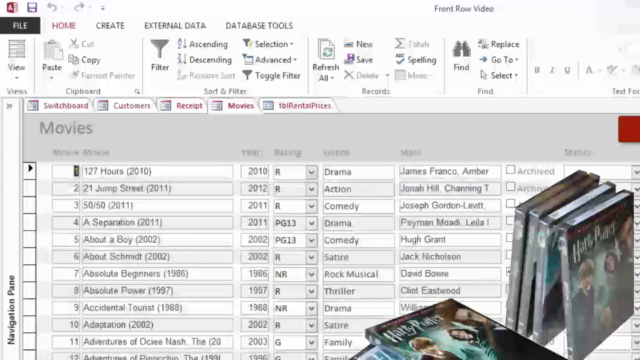Image resolution: width=640 pixels, height=360 pixels.
Task: Switch to the CREATE ribbon tab
Action: coord(110,26)
